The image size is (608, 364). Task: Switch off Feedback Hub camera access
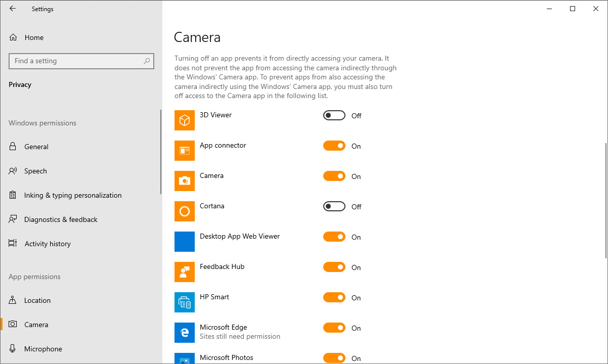334,267
